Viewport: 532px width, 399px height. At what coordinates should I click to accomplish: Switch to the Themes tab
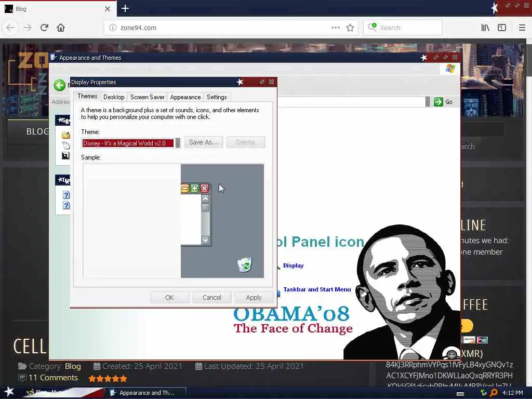pos(87,96)
